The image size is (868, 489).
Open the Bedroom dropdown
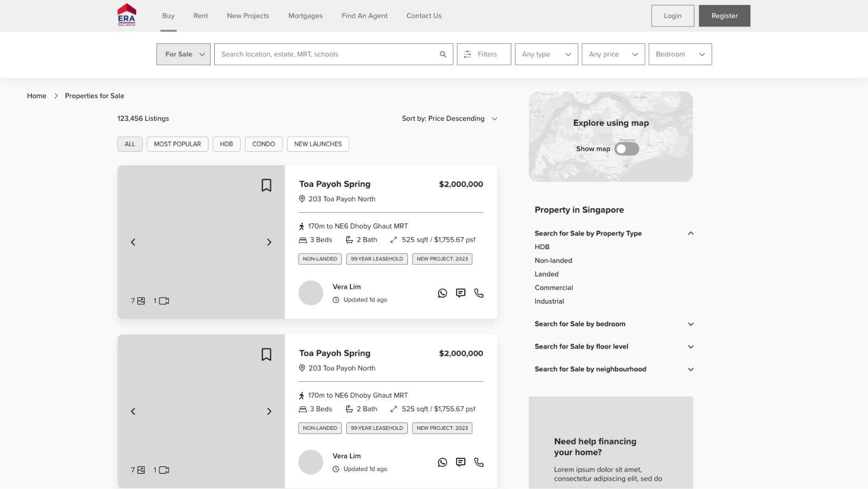point(680,54)
